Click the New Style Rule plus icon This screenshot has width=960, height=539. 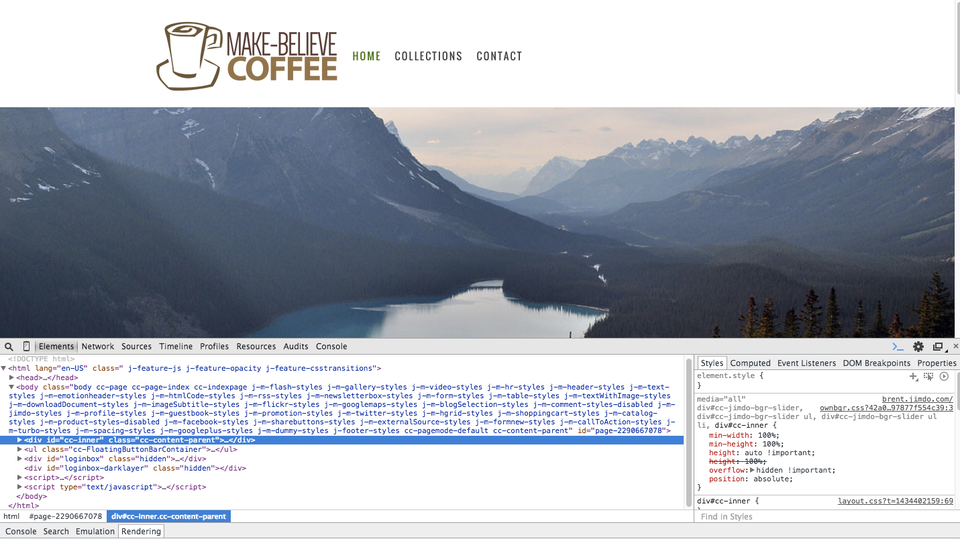[913, 377]
